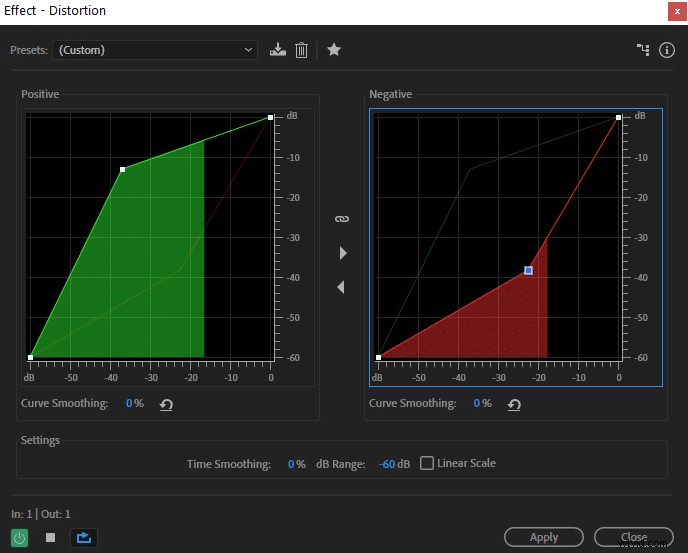Reset the Negative curve graph
Screen dimensions: 688x553
click(514, 404)
